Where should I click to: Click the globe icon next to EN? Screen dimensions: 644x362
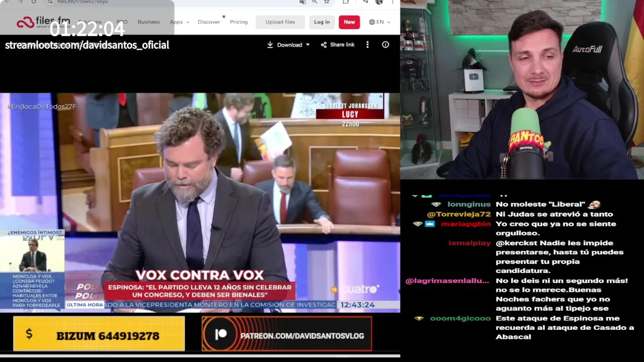point(372,22)
